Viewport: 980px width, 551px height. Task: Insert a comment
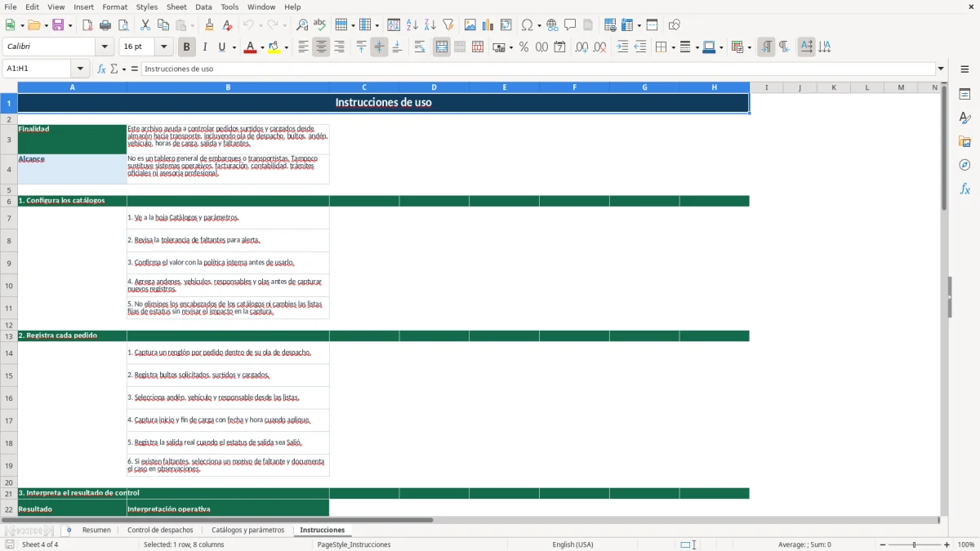coord(570,24)
